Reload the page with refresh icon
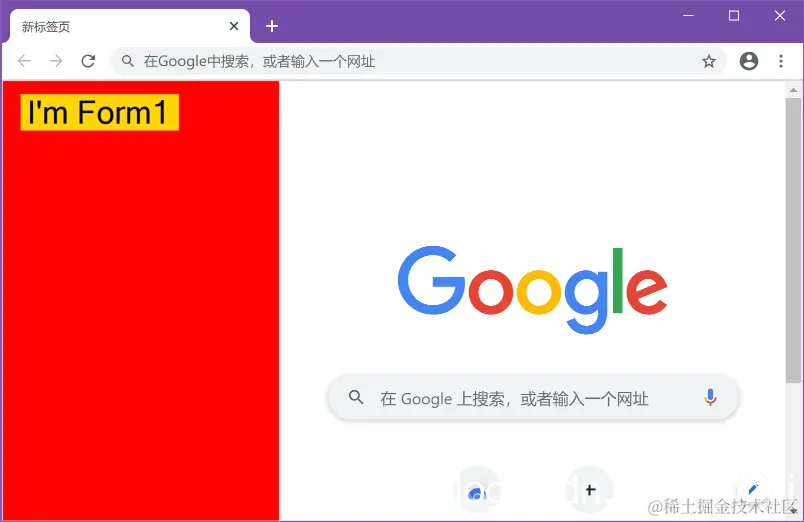Screen dimensions: 804x522 coord(88,61)
